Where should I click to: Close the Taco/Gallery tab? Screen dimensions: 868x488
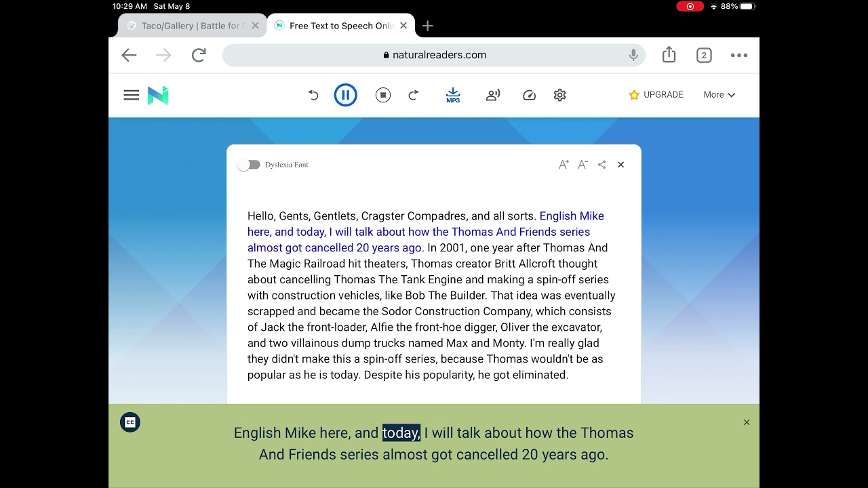255,26
